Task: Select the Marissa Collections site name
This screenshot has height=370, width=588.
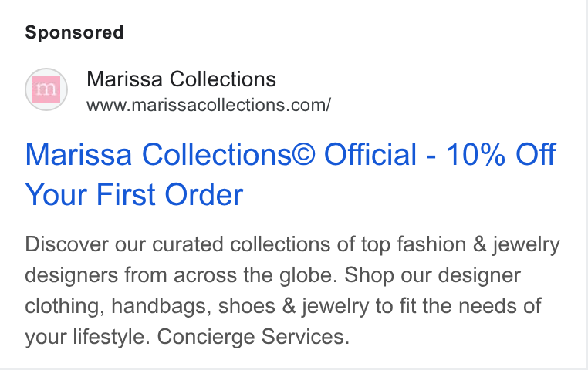Action: tap(181, 79)
